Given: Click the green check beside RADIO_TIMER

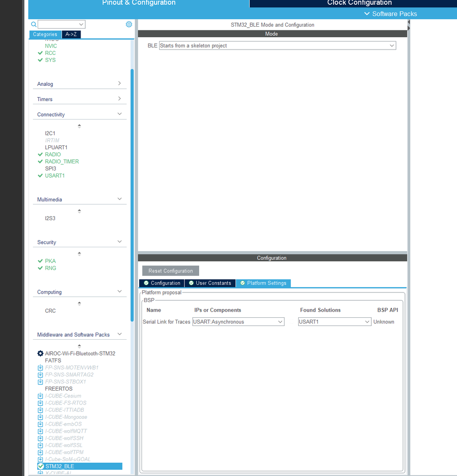Looking at the screenshot, I should point(40,162).
